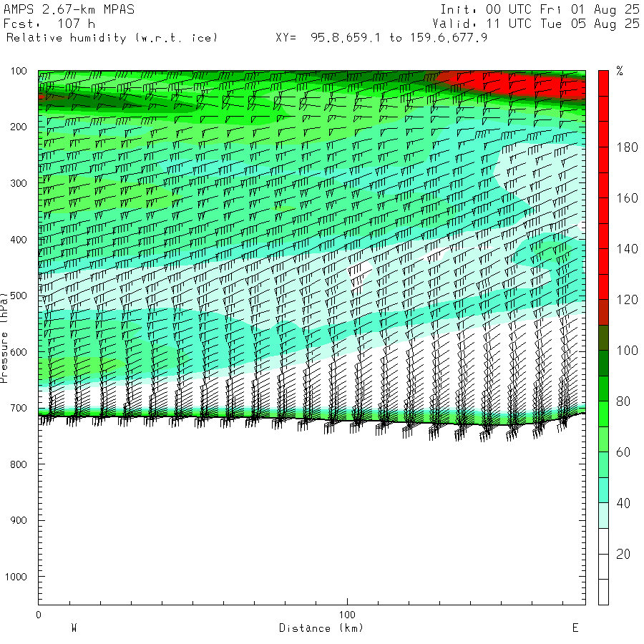The height and width of the screenshot is (644, 644).
Task: Click 'Relative humidity (w.r.t. ice)' field label
Action: tap(112, 38)
